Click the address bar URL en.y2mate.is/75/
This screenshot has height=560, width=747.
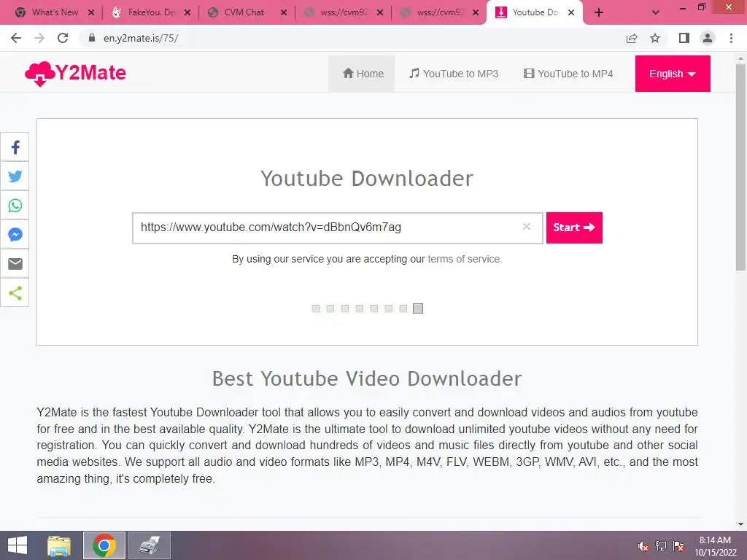[x=141, y=38]
